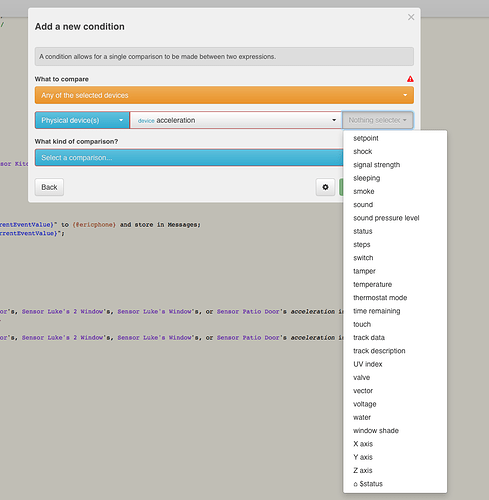Image resolution: width=489 pixels, height=500 pixels.
Task: Click the red warning triangle icon
Action: pyautogui.click(x=410, y=79)
